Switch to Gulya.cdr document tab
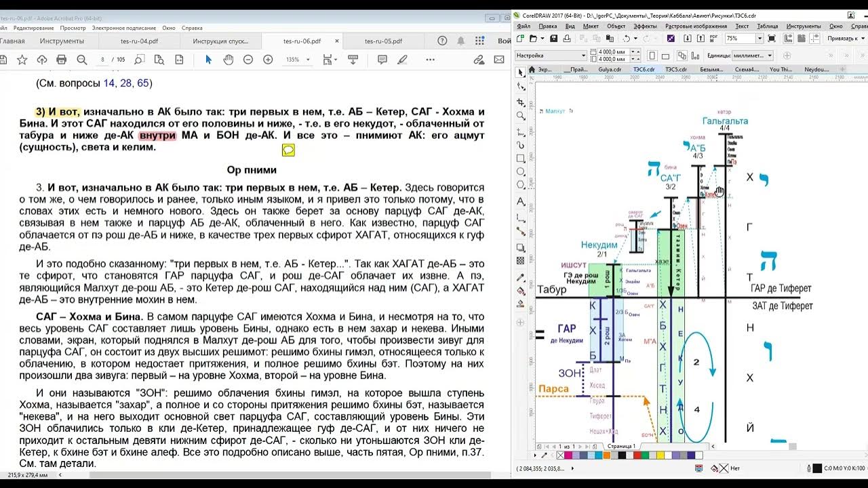Image resolution: width=868 pixels, height=488 pixels. click(608, 69)
